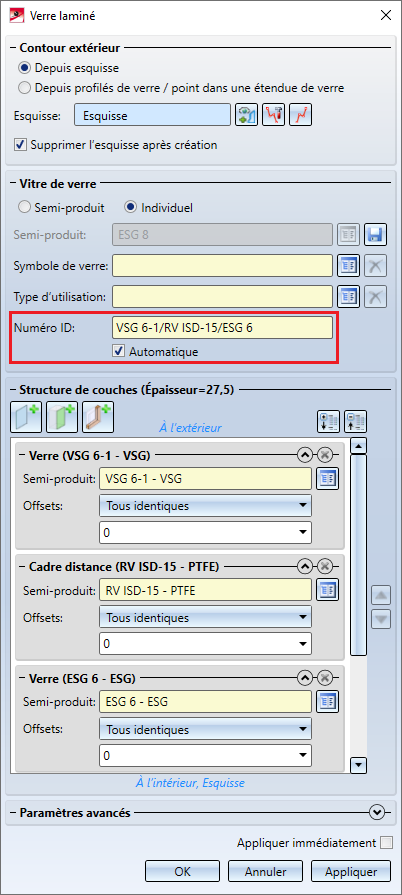Screen dimensions: 402x895
Task: Click the add glass pane layer icon
Action: pyautogui.click(x=26, y=417)
